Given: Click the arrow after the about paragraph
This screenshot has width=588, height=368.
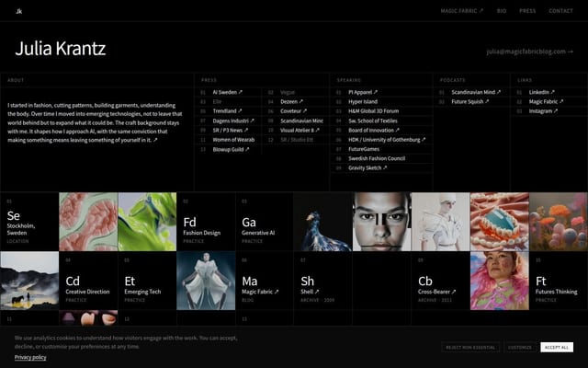Looking at the screenshot, I should [155, 140].
